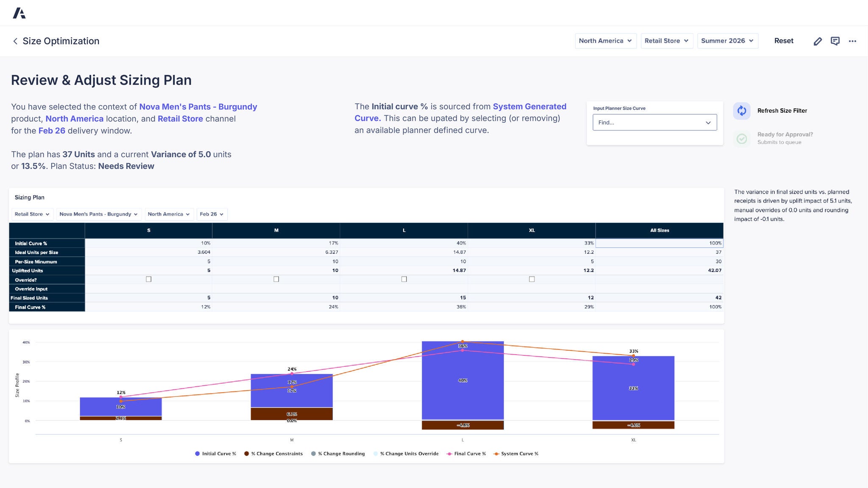The height and width of the screenshot is (488, 868).
Task: Open the edit pencil icon
Action: (818, 41)
